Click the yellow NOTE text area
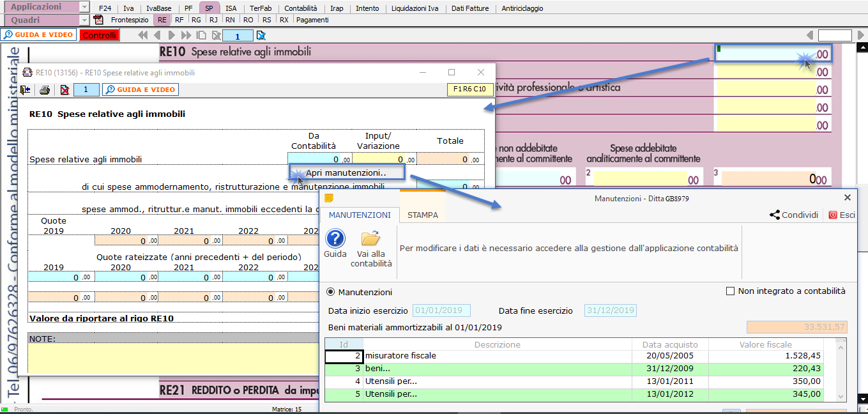The height and width of the screenshot is (414, 868). click(172, 358)
